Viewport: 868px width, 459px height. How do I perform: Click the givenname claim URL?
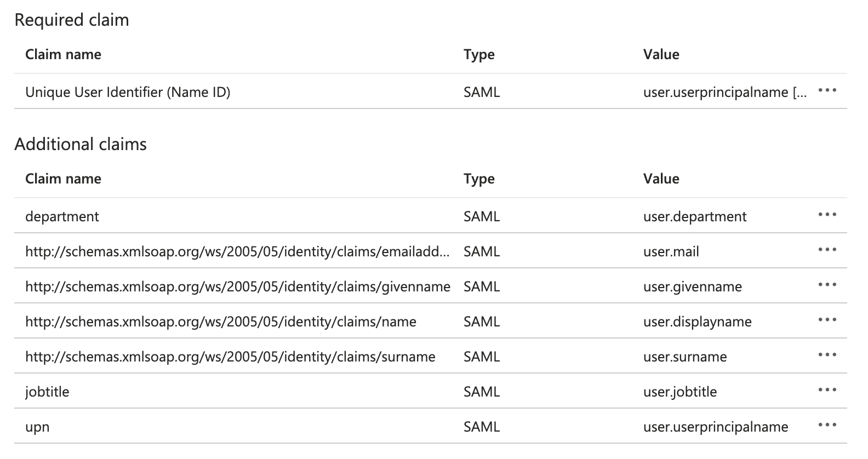[x=238, y=286]
